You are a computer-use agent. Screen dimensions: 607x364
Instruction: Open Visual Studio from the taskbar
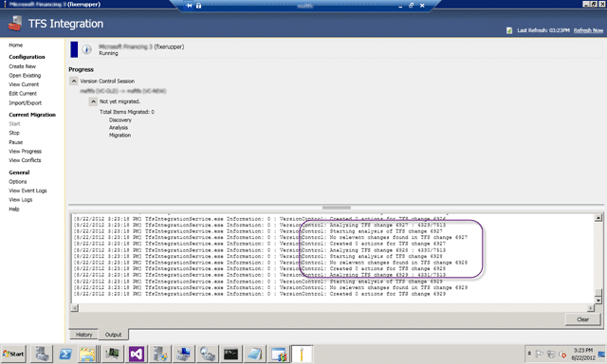[137, 354]
